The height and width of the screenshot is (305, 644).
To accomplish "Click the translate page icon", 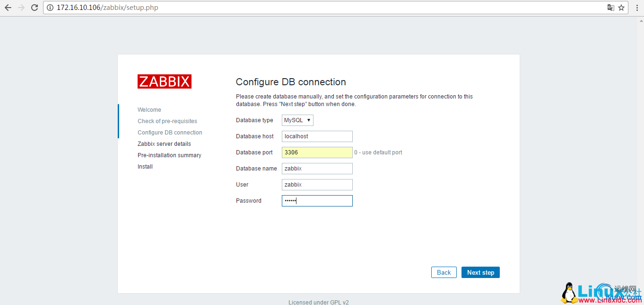I will (x=611, y=8).
